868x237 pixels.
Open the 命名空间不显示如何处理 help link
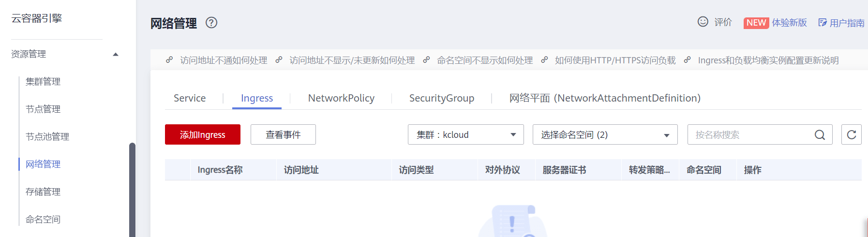coord(485,60)
